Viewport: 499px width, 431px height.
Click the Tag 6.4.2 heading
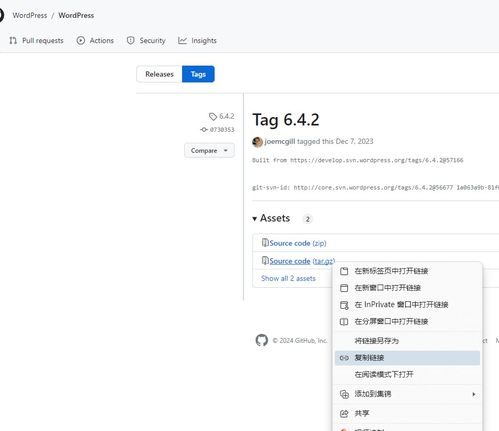coord(286,120)
